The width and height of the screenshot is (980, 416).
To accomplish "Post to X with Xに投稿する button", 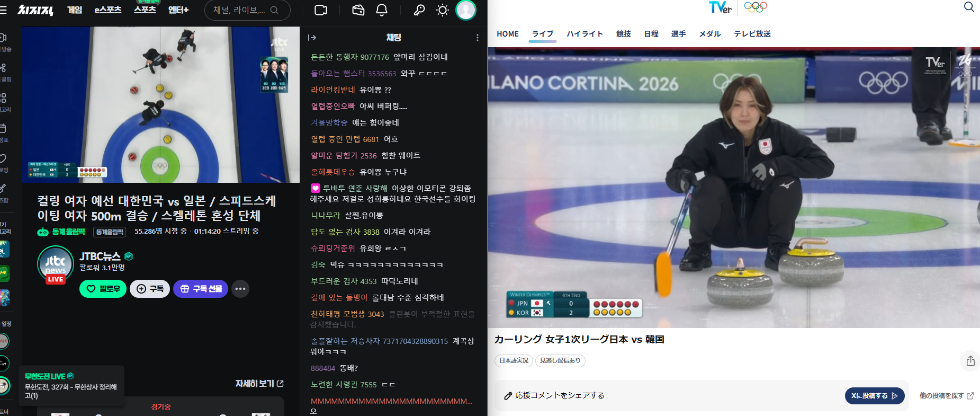I will click(x=875, y=396).
